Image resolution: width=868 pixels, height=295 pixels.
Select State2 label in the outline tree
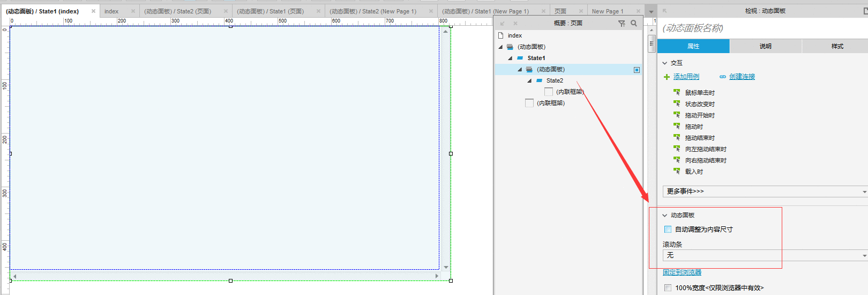(x=555, y=80)
